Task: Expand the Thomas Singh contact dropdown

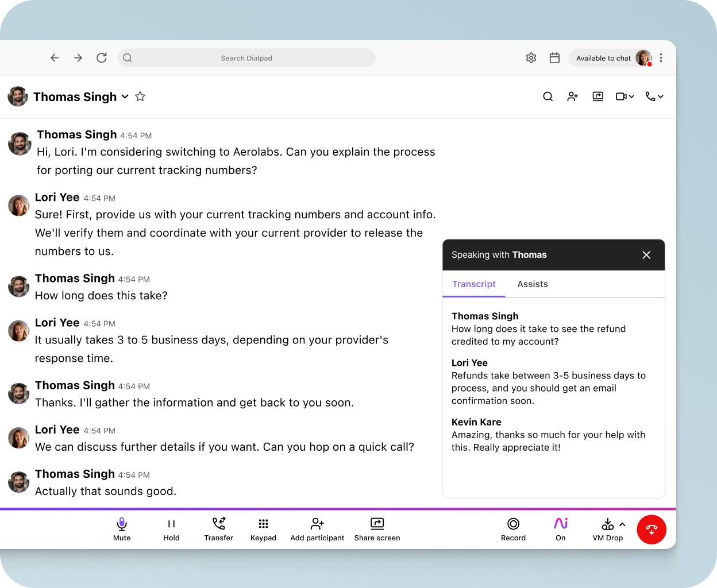Action: point(125,97)
